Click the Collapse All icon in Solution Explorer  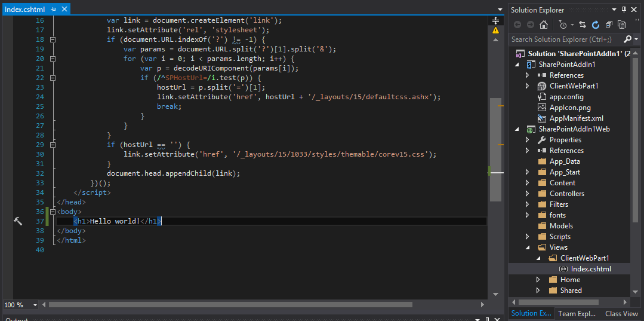pos(609,25)
